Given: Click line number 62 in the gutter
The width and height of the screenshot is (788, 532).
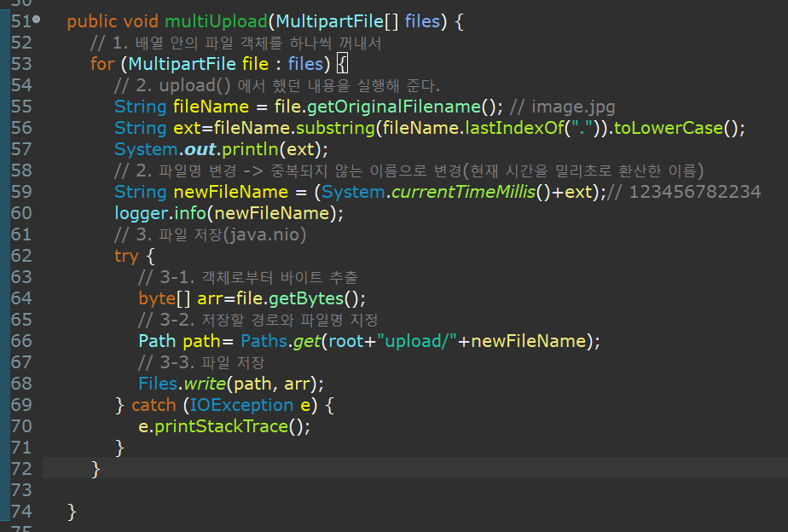Looking at the screenshot, I should coord(21,256).
